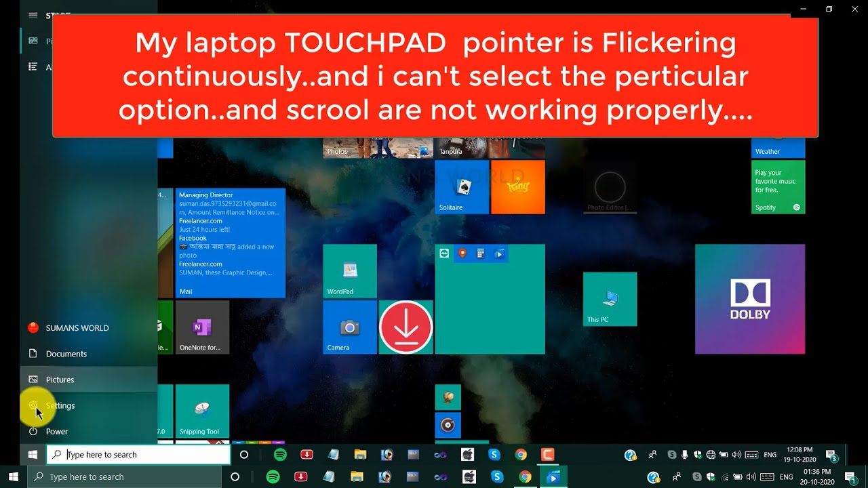
Task: Open Skype on the 01:36 PM taskbar
Action: click(x=497, y=477)
